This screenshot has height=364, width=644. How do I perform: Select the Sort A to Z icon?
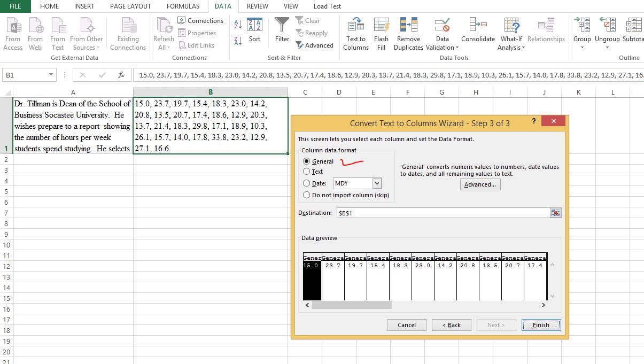click(x=237, y=25)
